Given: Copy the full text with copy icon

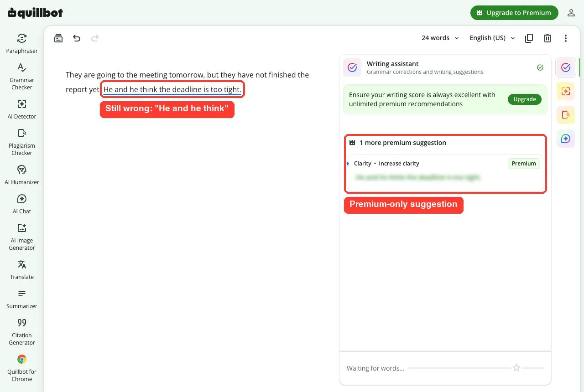Looking at the screenshot, I should click(x=529, y=38).
